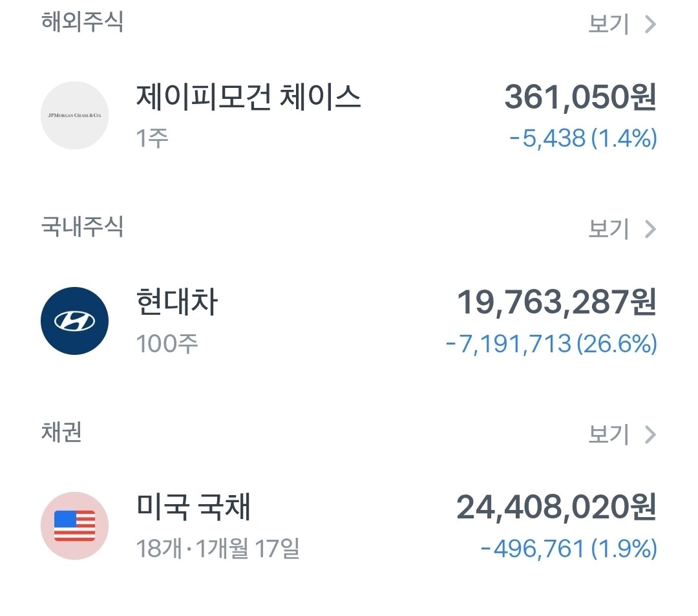Viewport: 698px width, 616px height.
Task: Tap the 361,050원 valuation amount
Action: tap(580, 97)
